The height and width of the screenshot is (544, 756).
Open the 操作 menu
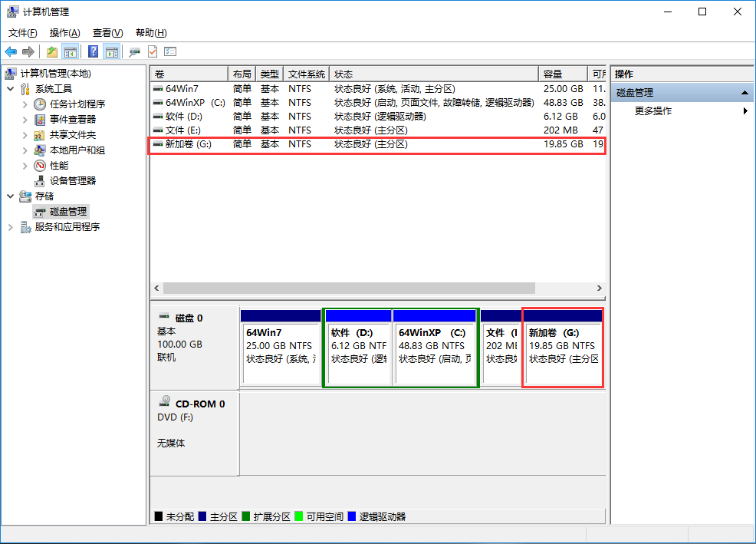(64, 32)
